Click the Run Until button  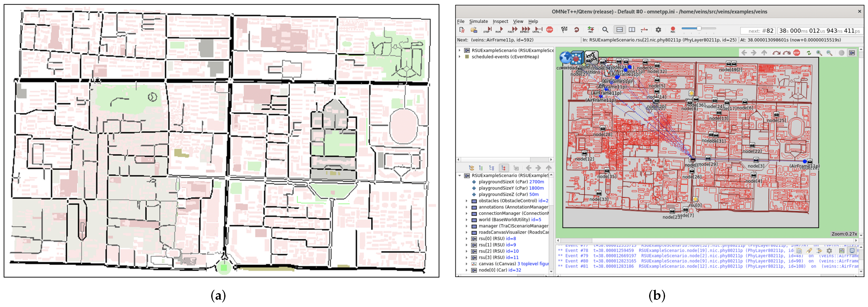[x=538, y=30]
